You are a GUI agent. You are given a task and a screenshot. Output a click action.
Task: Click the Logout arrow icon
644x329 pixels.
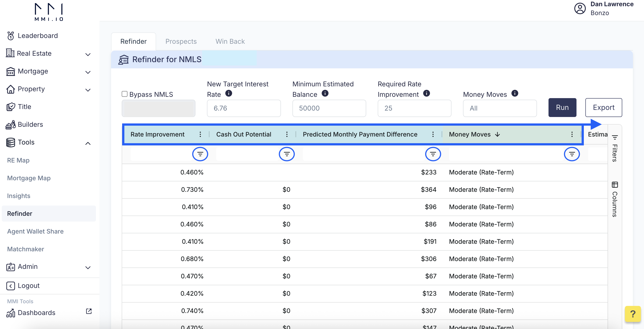pyautogui.click(x=10, y=286)
